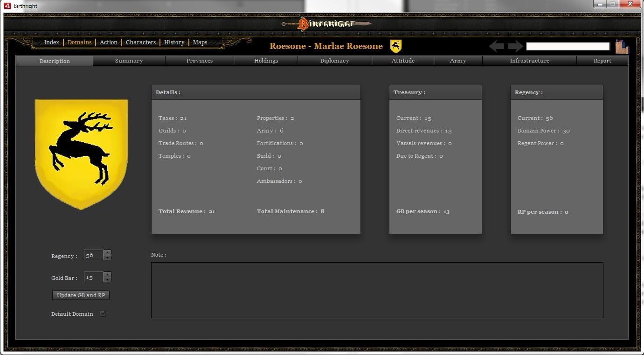Switch to the Attitude tab
This screenshot has width=644, height=355.
click(x=403, y=61)
